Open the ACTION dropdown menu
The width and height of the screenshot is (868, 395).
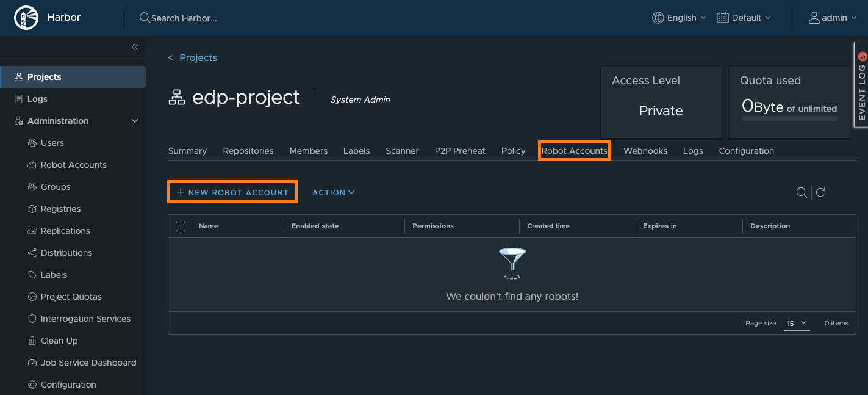pyautogui.click(x=333, y=192)
